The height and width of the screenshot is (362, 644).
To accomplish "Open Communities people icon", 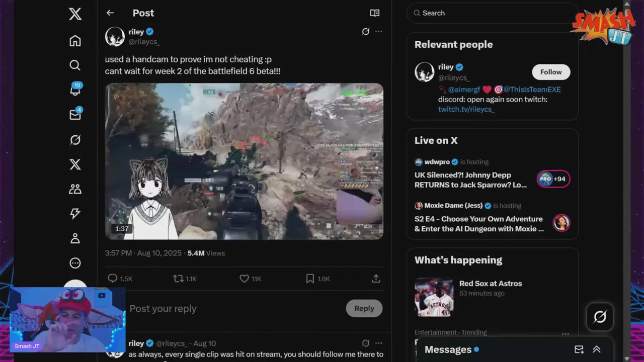I will [x=75, y=189].
